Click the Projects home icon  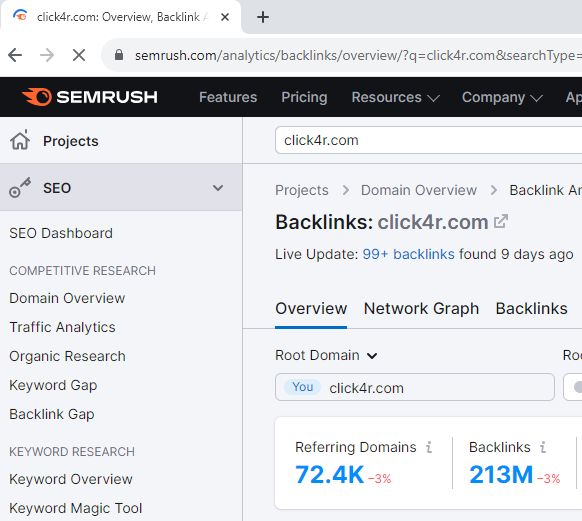(x=20, y=140)
